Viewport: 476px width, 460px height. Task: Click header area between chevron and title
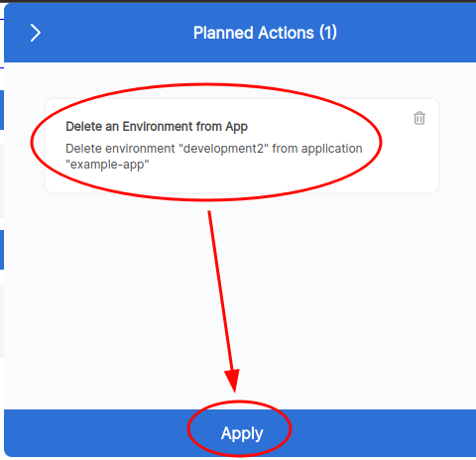(x=117, y=33)
